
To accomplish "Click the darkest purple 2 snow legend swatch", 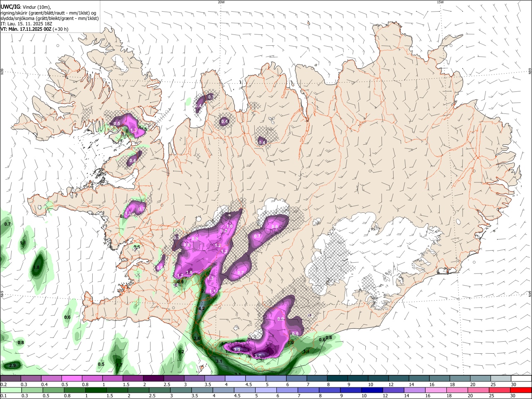I will [x=153, y=378].
